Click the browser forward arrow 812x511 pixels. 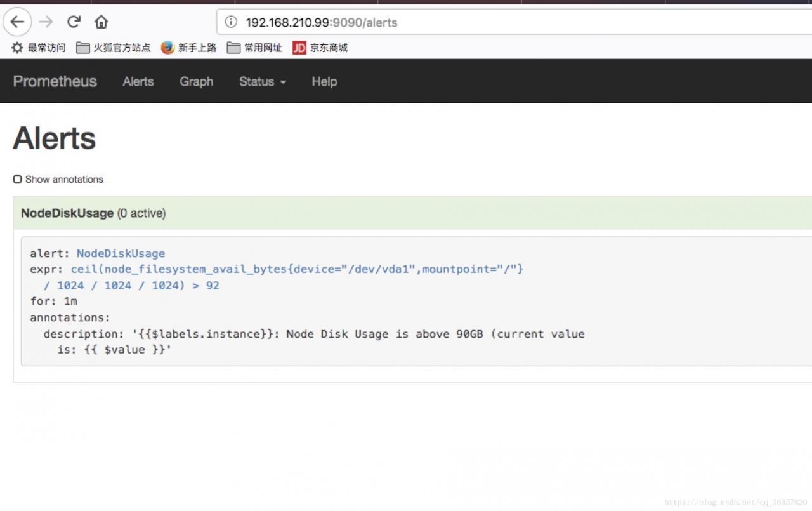click(46, 22)
